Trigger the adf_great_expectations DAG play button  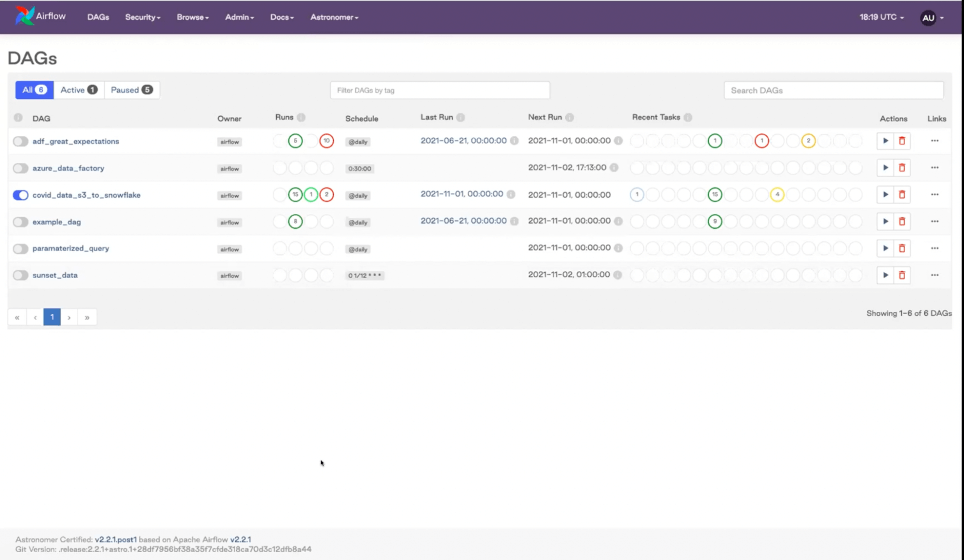click(x=885, y=141)
